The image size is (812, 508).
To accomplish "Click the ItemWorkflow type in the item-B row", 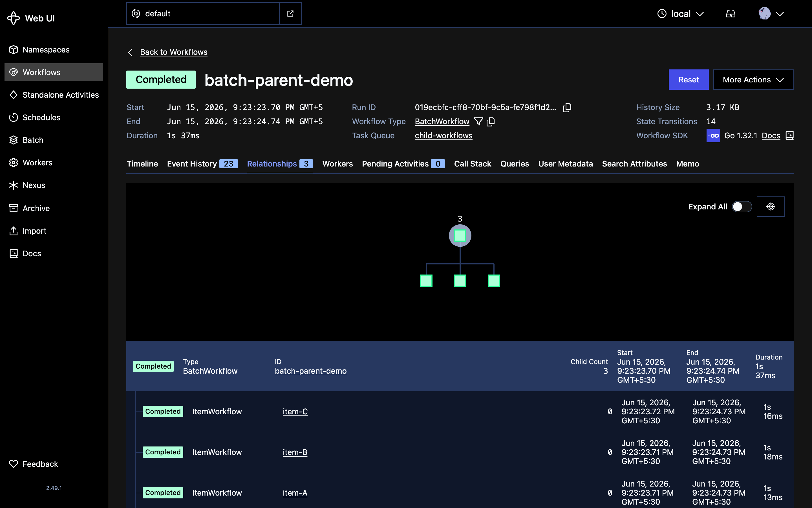I will [x=217, y=452].
